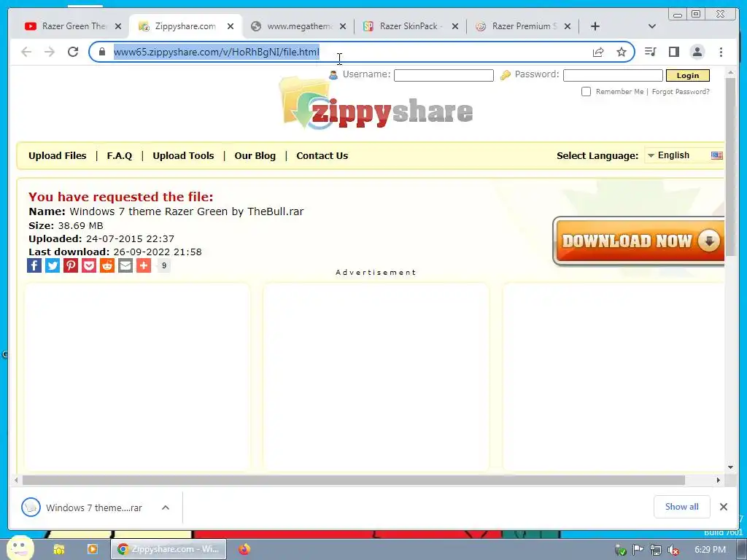
Task: Launch Firefox from the taskbar
Action: (x=244, y=549)
